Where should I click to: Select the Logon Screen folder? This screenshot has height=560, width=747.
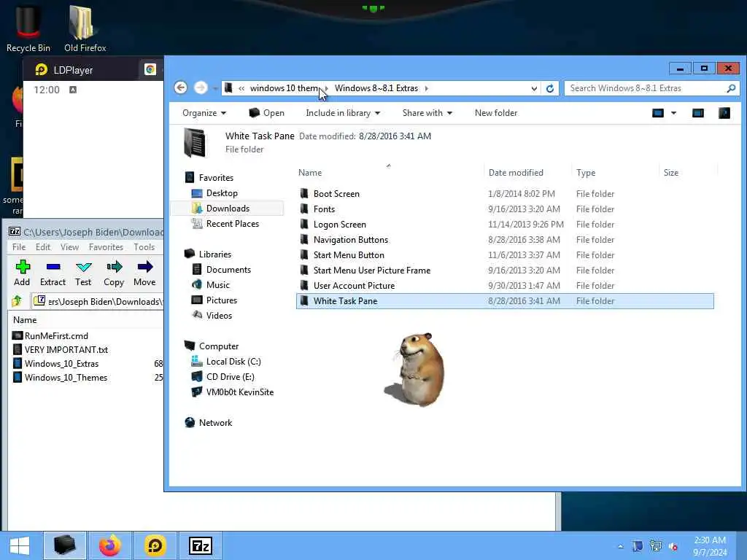click(340, 225)
